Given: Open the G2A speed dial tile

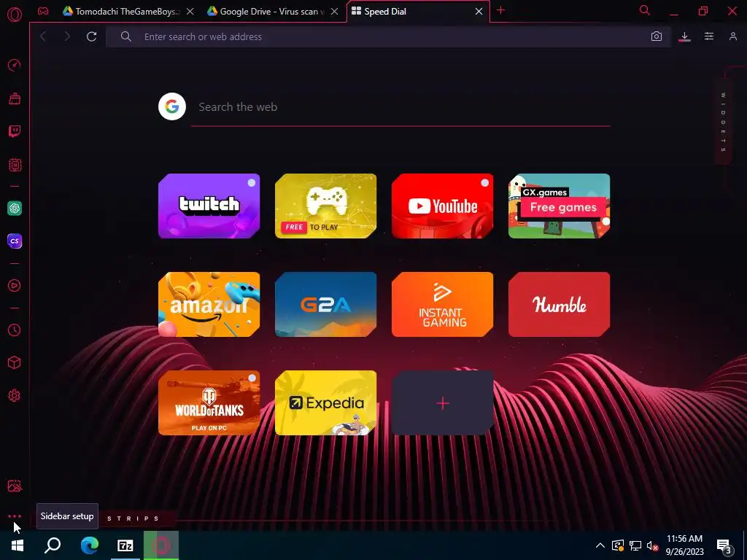Looking at the screenshot, I should click(326, 304).
